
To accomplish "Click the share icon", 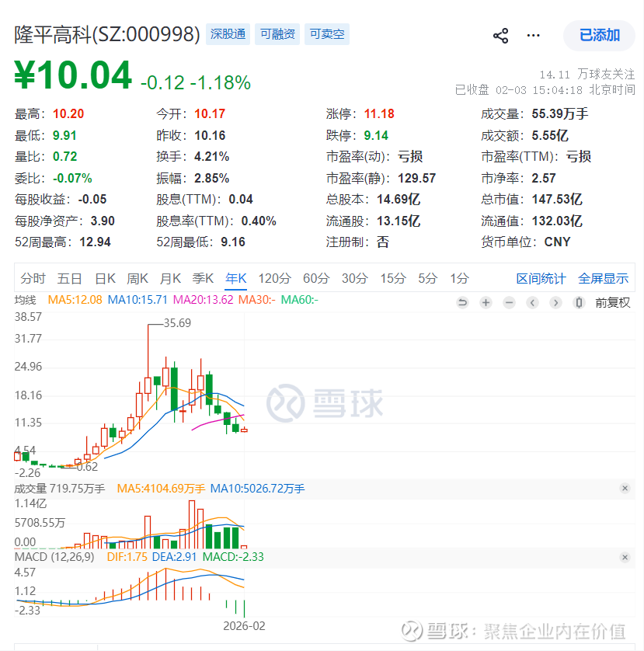I will coord(501,36).
